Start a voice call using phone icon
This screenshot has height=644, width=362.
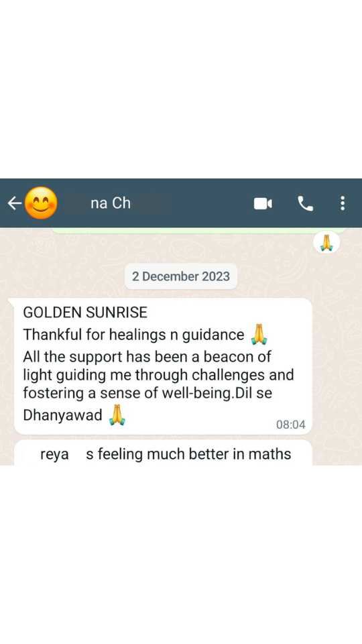pos(305,203)
